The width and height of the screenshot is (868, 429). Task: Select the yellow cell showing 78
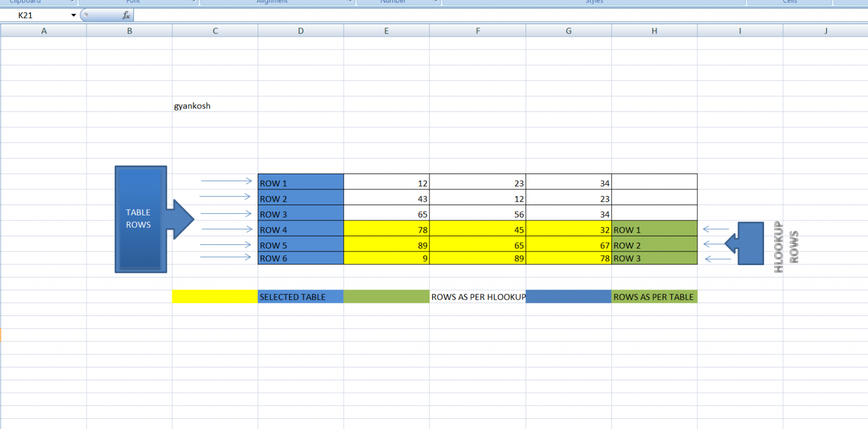point(387,230)
